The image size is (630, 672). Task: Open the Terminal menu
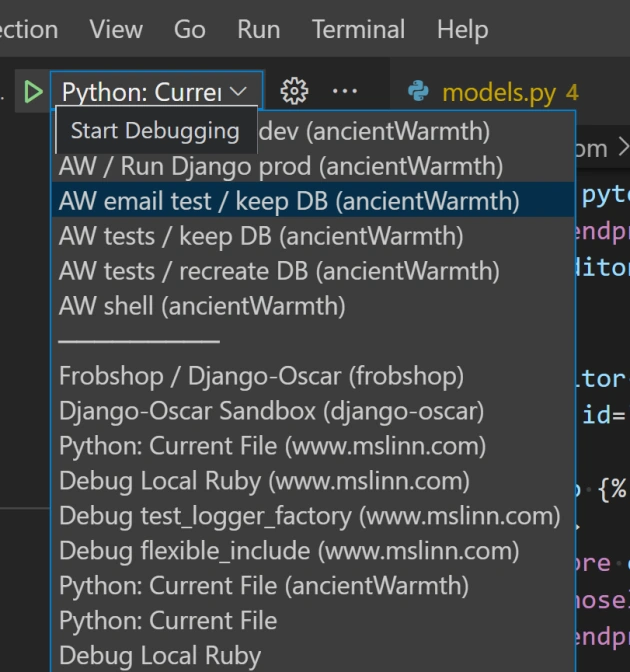tap(358, 29)
